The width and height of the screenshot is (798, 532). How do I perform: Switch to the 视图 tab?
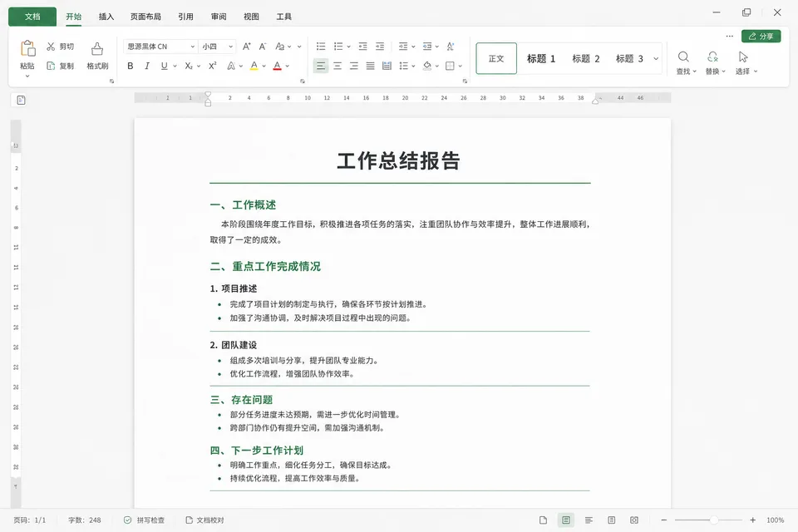click(x=251, y=17)
